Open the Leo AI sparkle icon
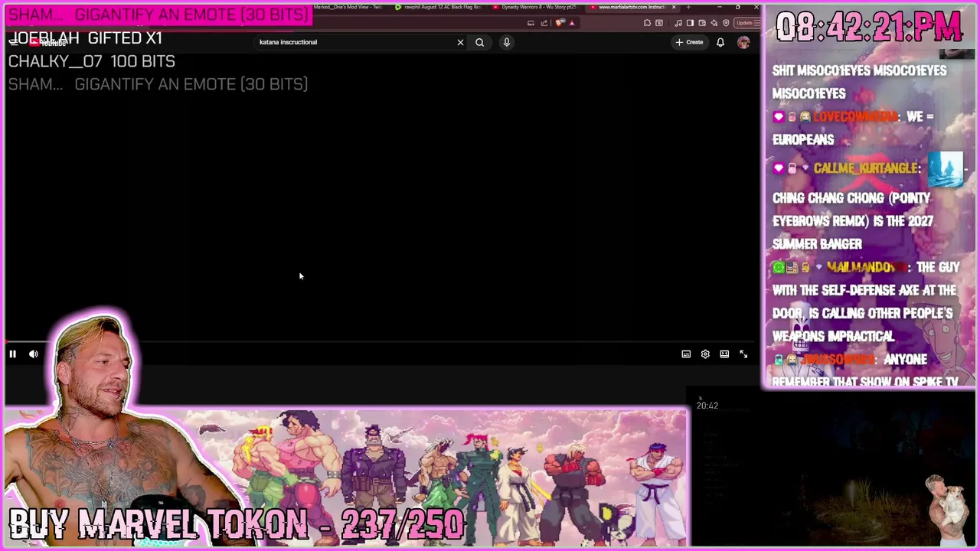This screenshot has width=980, height=551. coord(714,23)
